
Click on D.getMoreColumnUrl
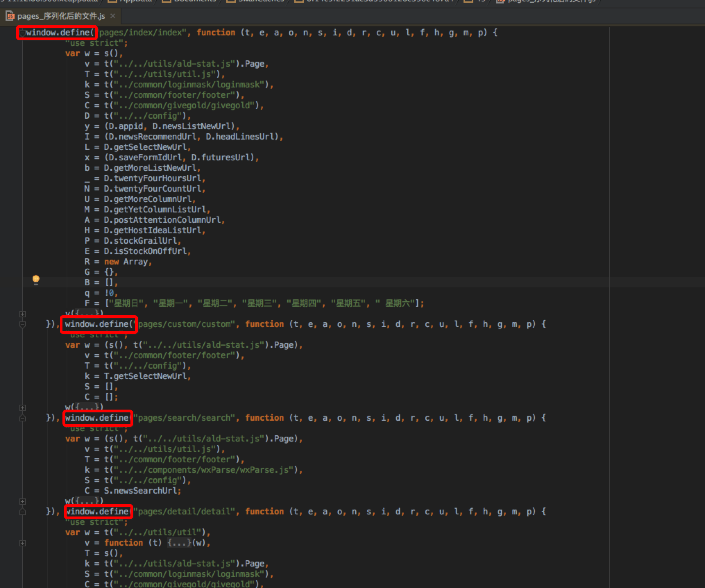148,199
